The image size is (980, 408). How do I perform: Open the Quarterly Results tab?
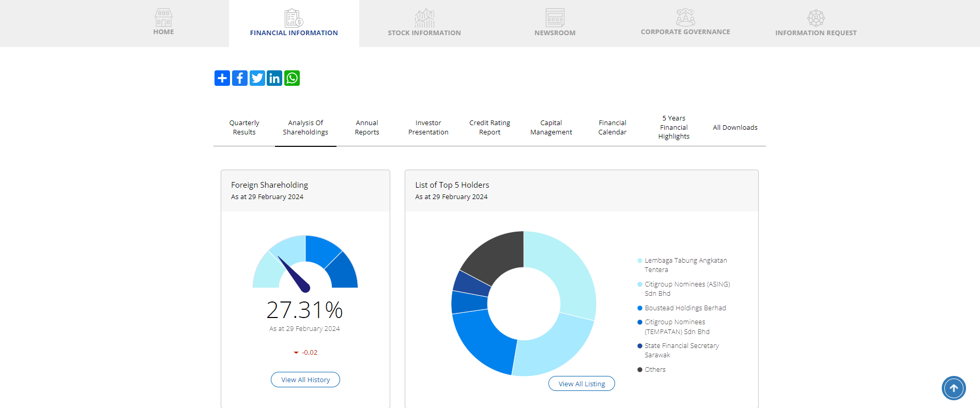244,127
